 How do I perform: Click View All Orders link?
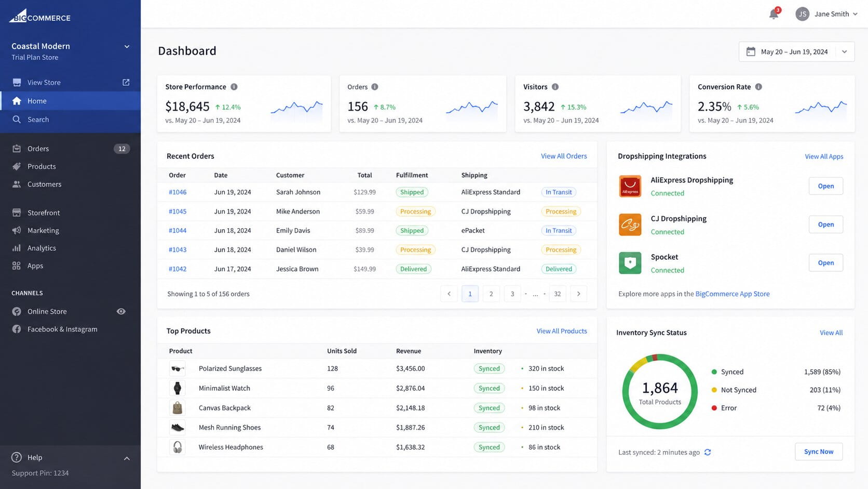[564, 156]
